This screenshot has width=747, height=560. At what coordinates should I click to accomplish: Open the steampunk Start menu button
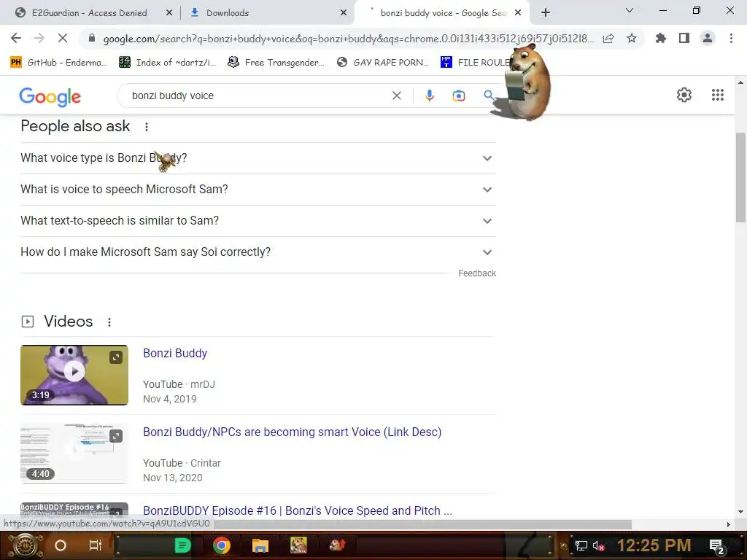tap(25, 545)
